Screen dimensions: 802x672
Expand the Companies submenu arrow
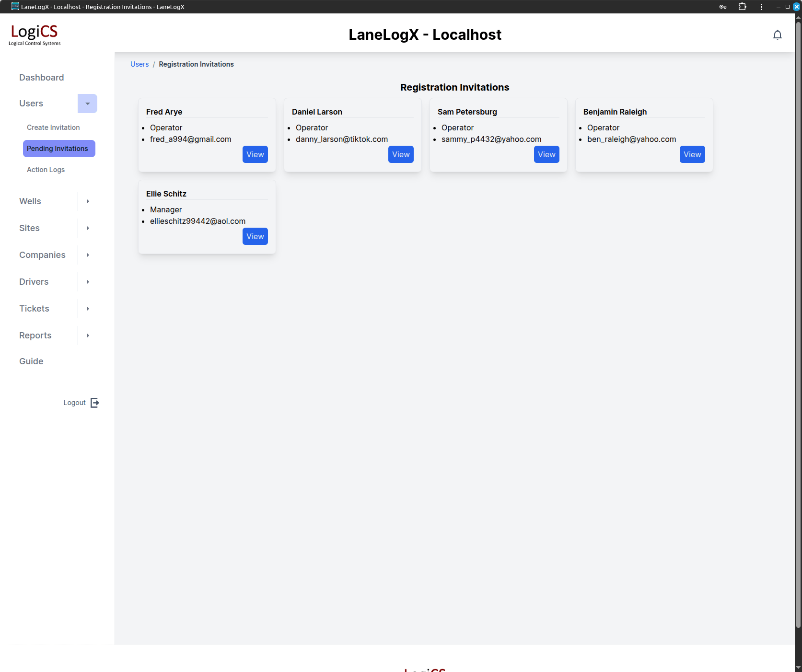[87, 255]
